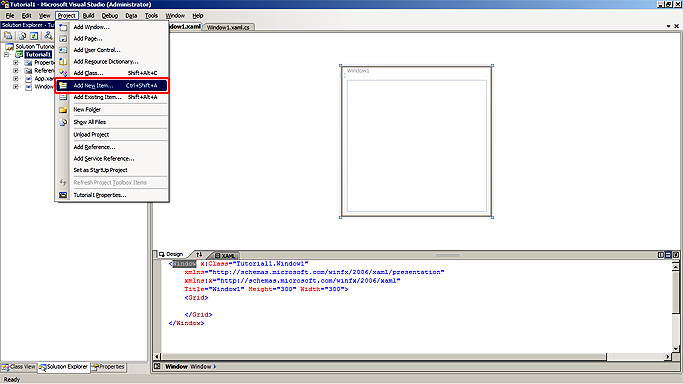The width and height of the screenshot is (683, 384).
Task: Expand the Properties tree node
Action: pos(16,63)
